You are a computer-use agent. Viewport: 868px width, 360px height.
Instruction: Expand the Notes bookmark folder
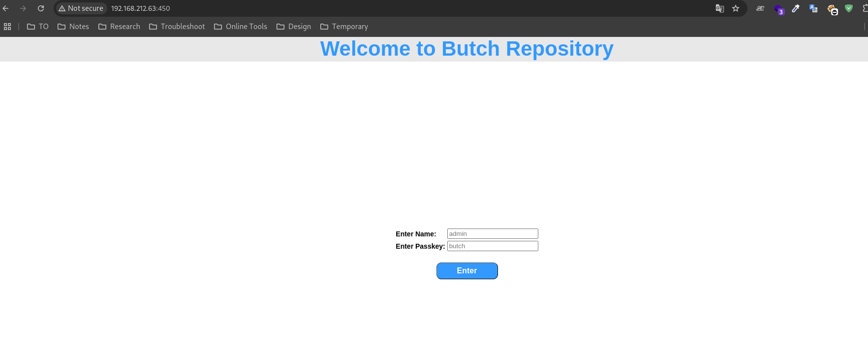73,27
